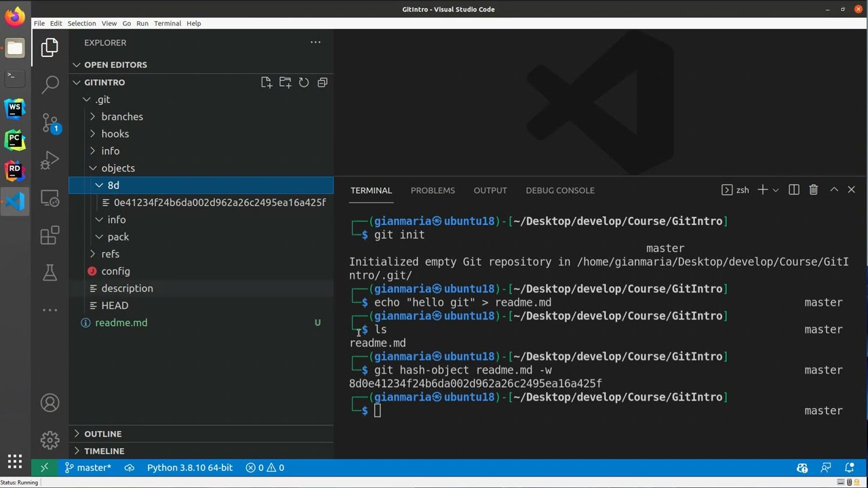The width and height of the screenshot is (868, 488).
Task: Click the master* branch in status bar
Action: click(x=88, y=468)
